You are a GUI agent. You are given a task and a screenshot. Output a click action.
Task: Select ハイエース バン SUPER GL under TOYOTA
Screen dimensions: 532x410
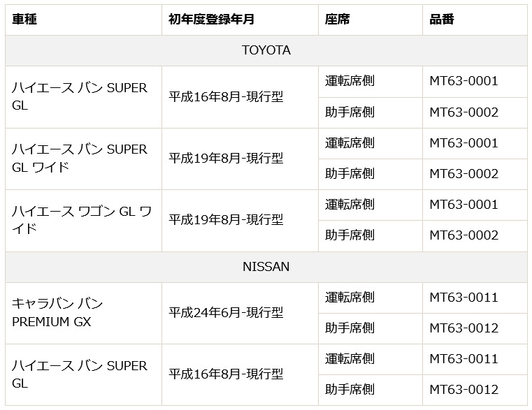[x=80, y=96]
